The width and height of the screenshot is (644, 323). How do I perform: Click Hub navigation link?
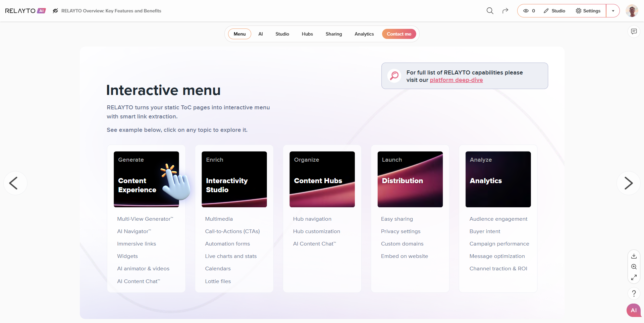[312, 219]
